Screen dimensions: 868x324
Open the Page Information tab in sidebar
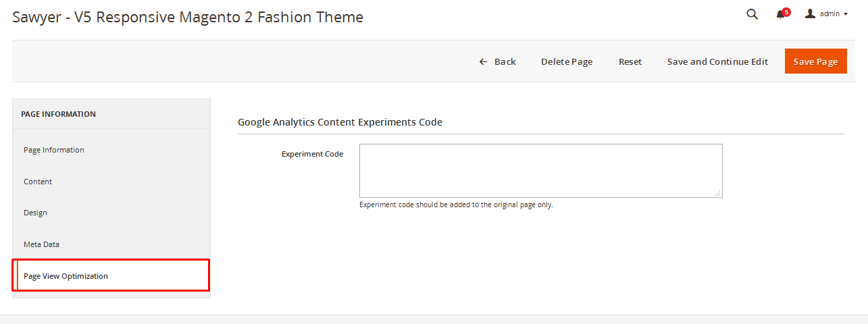pyautogui.click(x=54, y=150)
